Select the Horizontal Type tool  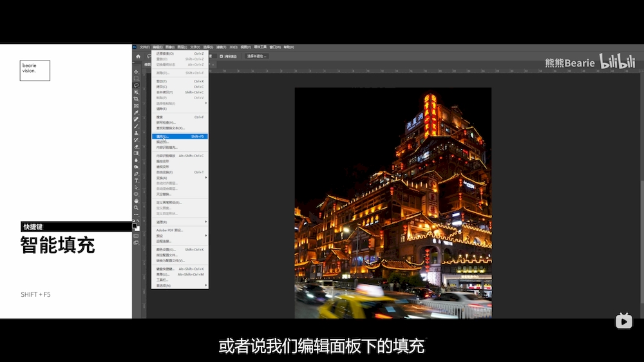137,180
